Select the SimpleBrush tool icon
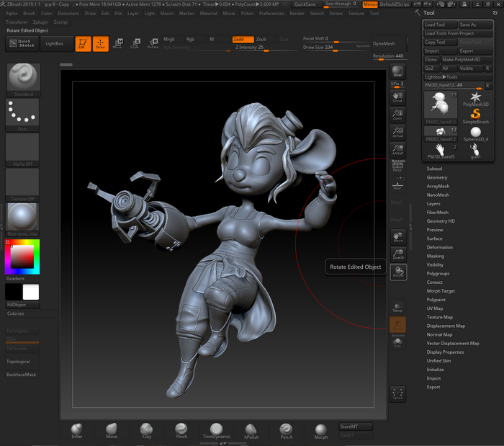Viewport: 504px width, 446px height. pyautogui.click(x=475, y=115)
